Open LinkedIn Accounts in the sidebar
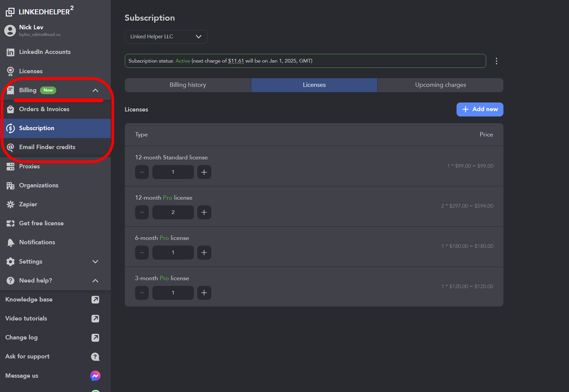The height and width of the screenshot is (392, 569). coord(55,52)
